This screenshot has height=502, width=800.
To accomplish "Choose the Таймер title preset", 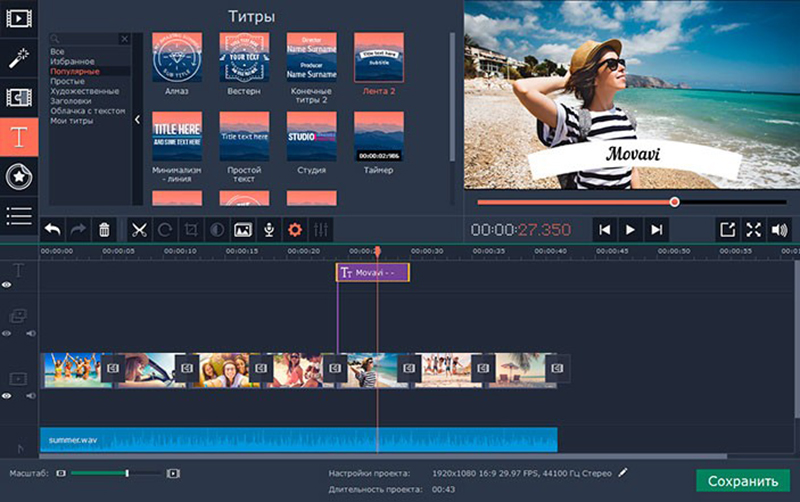I will click(379, 137).
